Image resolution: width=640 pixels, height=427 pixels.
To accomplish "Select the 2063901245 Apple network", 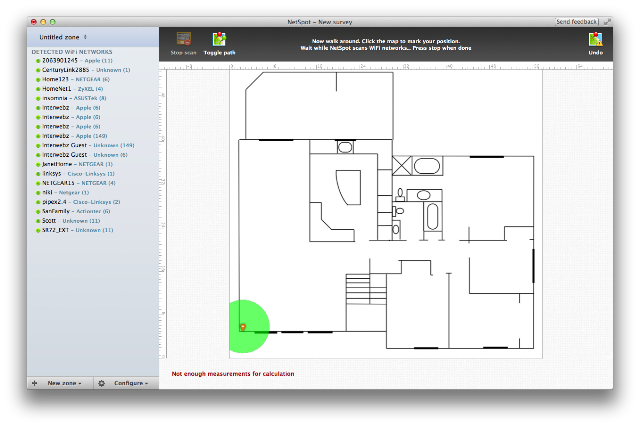I will (93, 60).
